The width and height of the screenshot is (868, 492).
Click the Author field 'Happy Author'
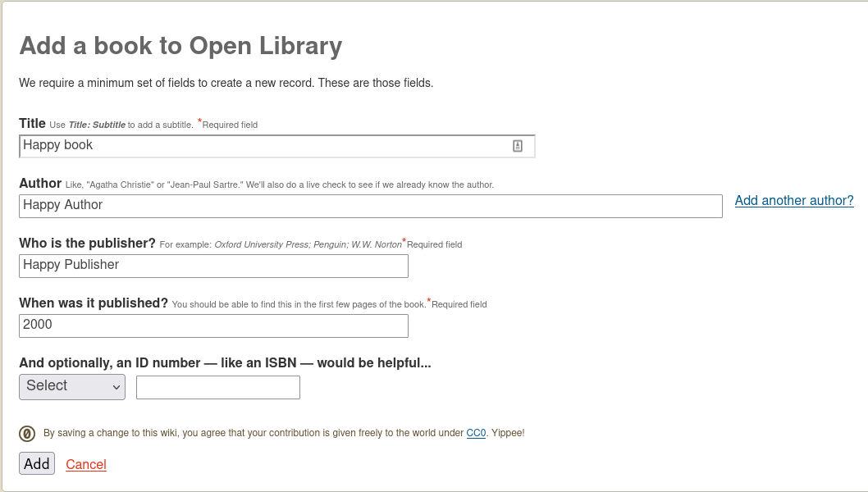[370, 206]
